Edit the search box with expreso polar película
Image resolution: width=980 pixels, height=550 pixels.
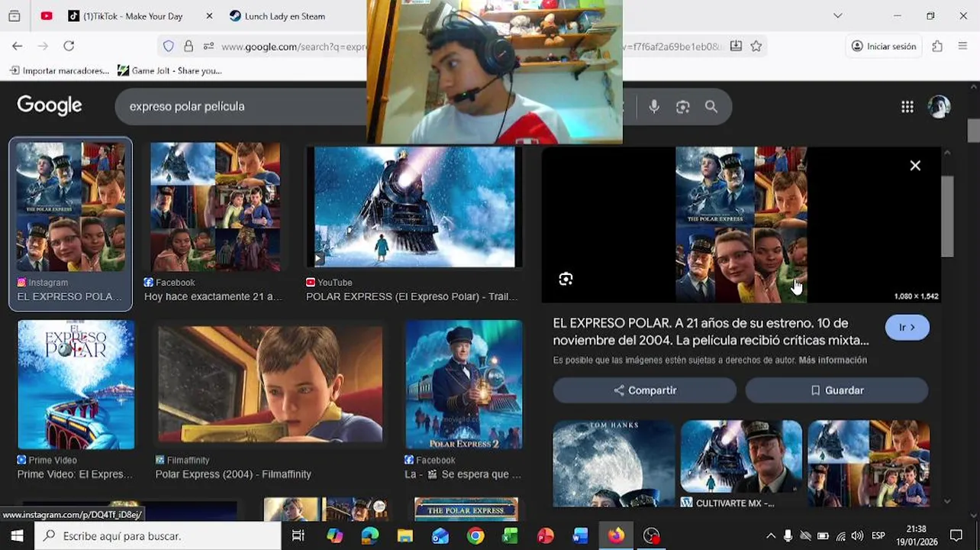(240, 106)
